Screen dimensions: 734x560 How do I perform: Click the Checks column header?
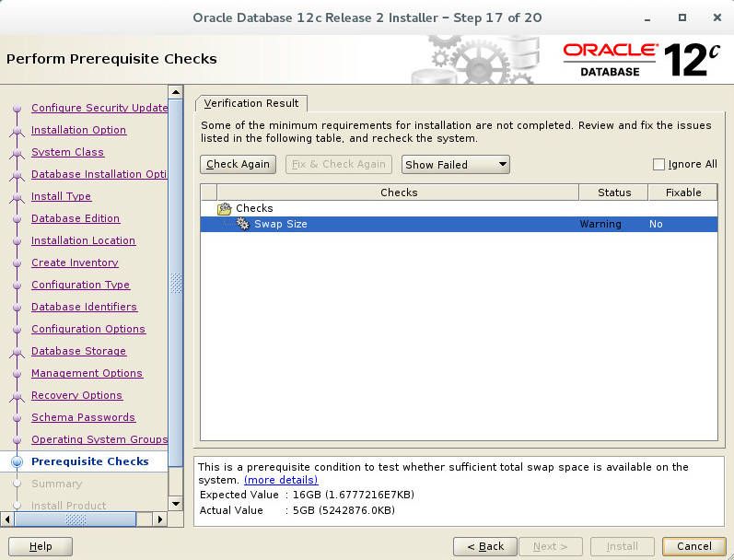(399, 192)
